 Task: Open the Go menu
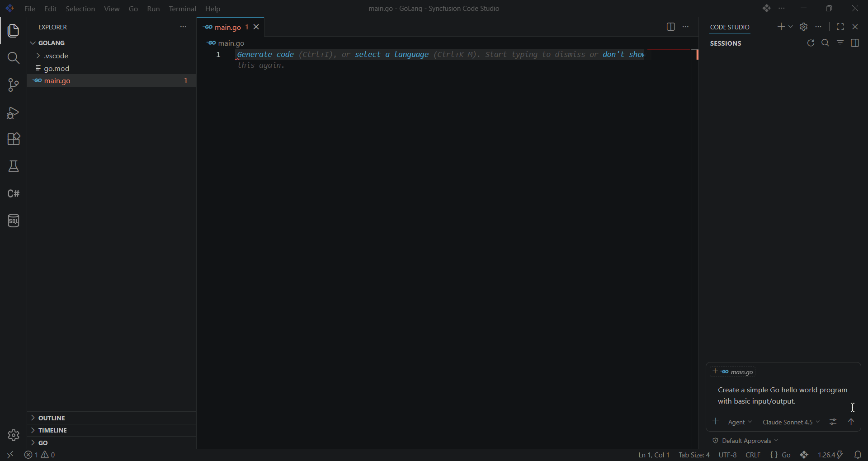[x=133, y=9]
